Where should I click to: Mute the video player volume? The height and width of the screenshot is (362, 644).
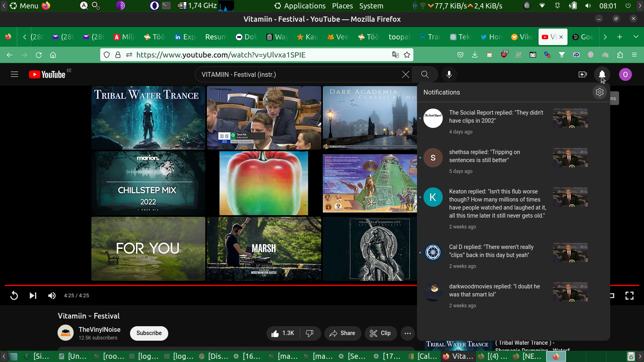pyautogui.click(x=52, y=296)
